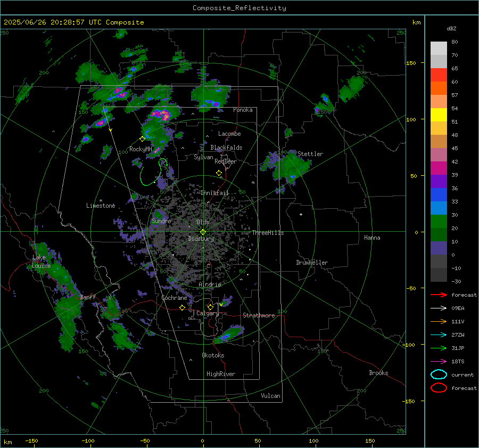Select the yellow diamond marker above Calgary
The image size is (479, 448).
click(x=210, y=307)
